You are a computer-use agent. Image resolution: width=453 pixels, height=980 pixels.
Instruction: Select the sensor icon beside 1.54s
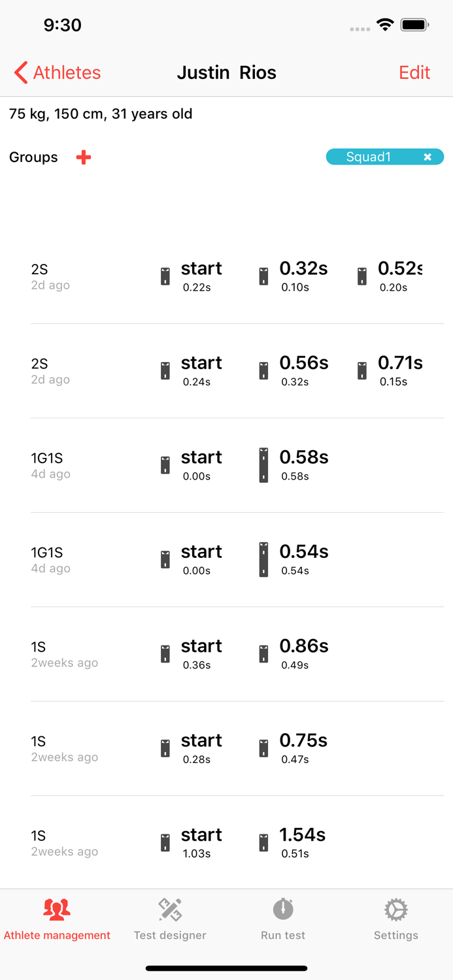pyautogui.click(x=263, y=843)
